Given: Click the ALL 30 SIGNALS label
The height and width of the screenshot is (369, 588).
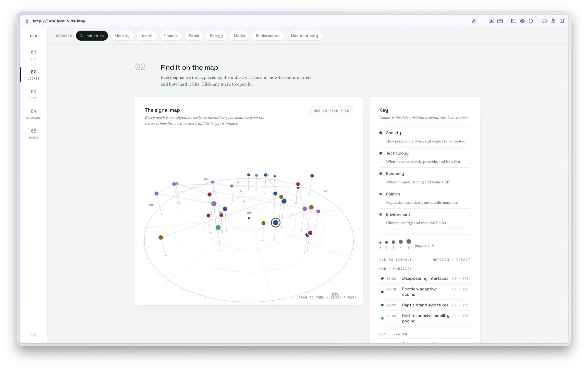Looking at the screenshot, I should click(x=395, y=260).
